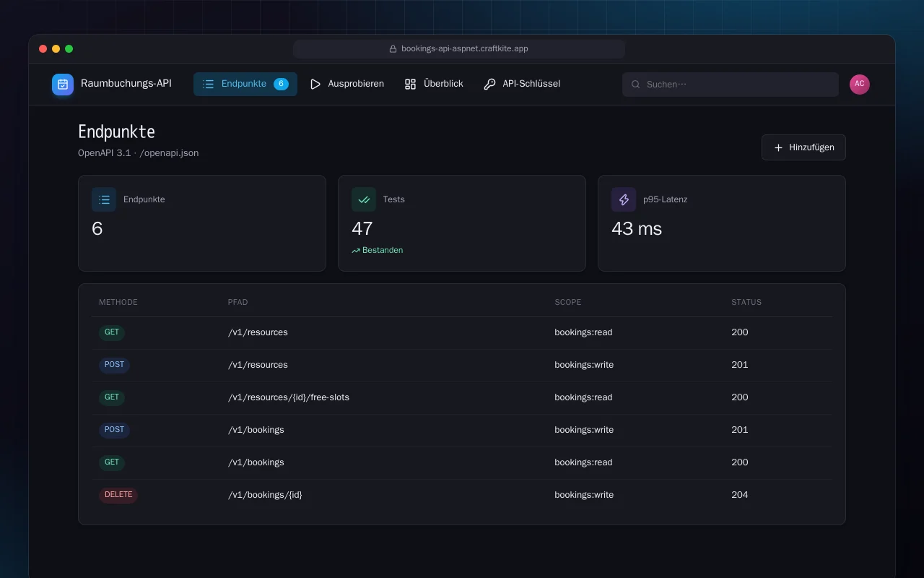Screen dimensions: 924x578
Task: Select the /v1/resources/{id}/free-slots path
Action: tap(289, 397)
